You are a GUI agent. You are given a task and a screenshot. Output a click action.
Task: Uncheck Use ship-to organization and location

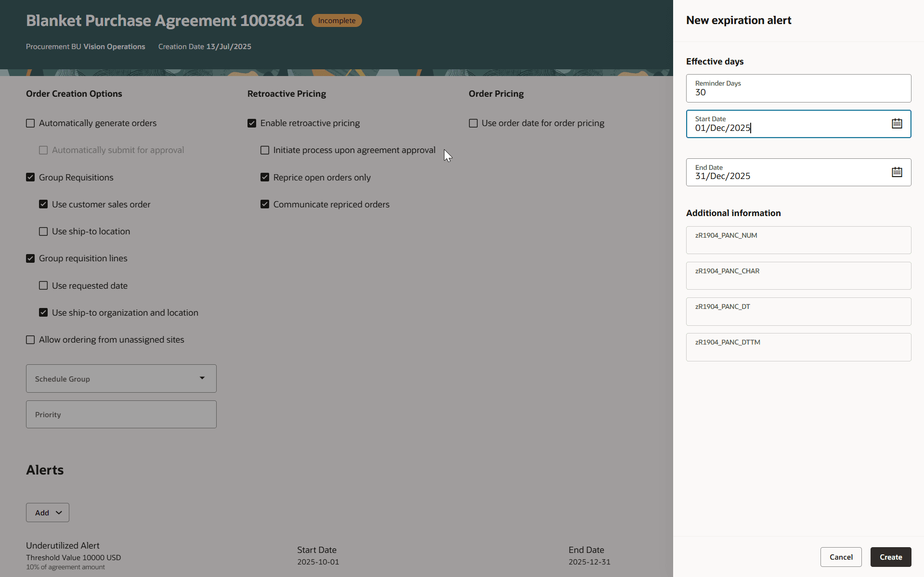coord(43,313)
